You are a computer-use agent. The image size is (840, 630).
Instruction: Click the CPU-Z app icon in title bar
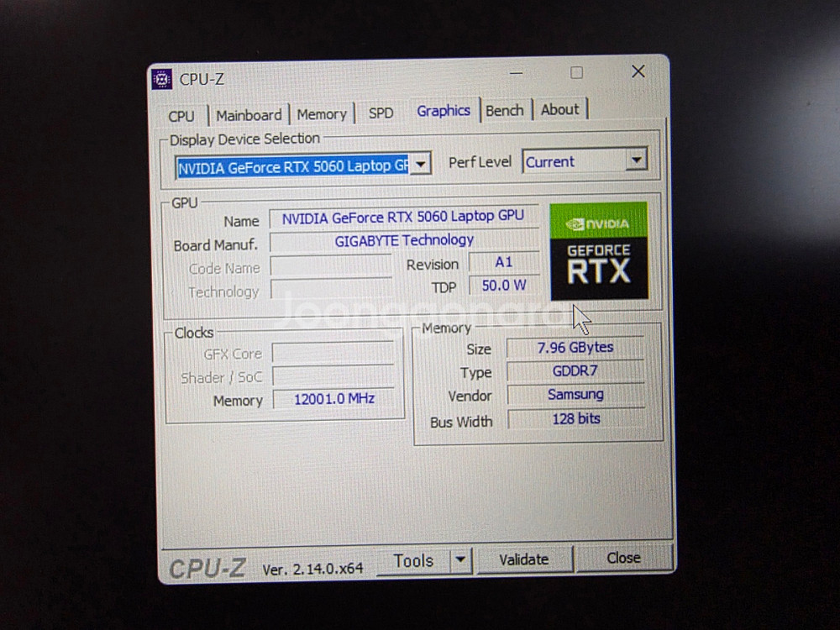coord(162,79)
